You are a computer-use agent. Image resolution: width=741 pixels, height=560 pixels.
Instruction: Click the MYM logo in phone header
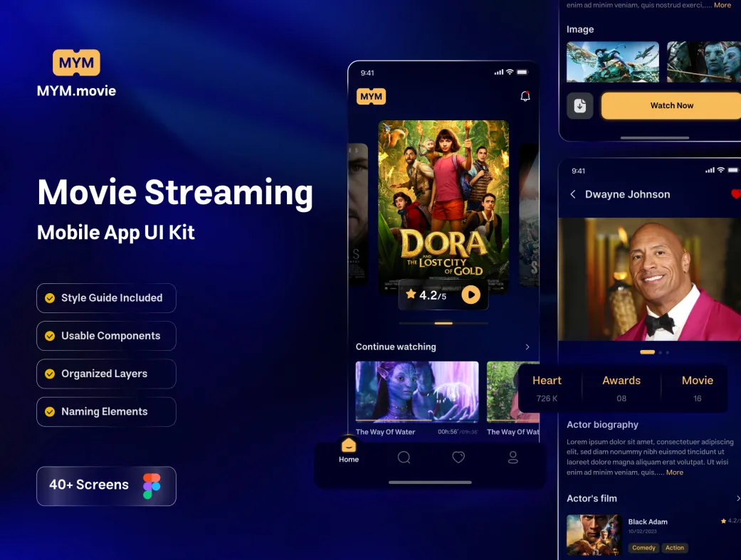pyautogui.click(x=371, y=96)
